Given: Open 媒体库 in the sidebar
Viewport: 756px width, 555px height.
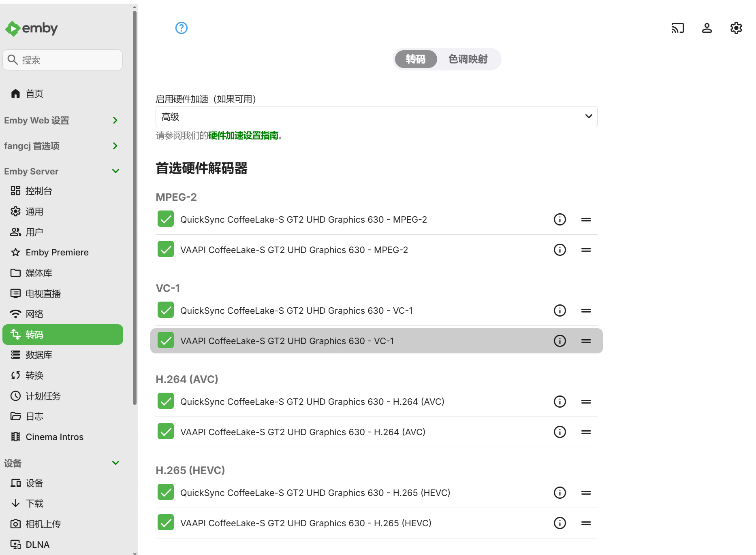Looking at the screenshot, I should [39, 273].
